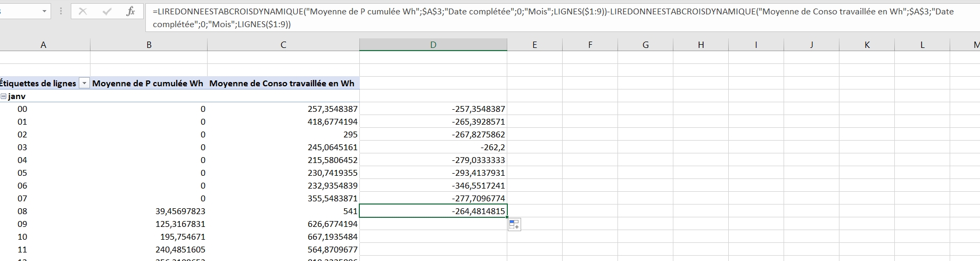Select the cell showing -262,2
Screen dimensions: 980x261
tap(433, 148)
